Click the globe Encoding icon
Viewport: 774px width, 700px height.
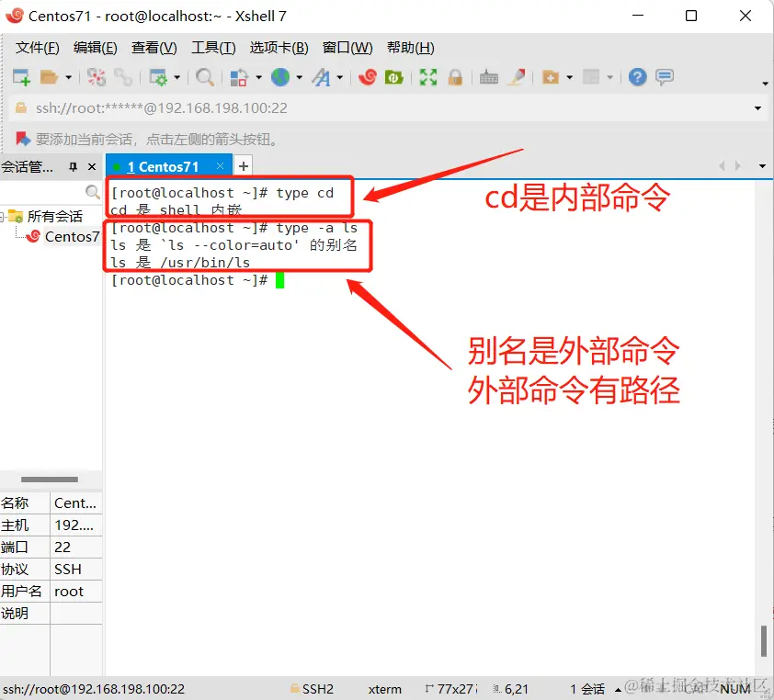coord(280,77)
